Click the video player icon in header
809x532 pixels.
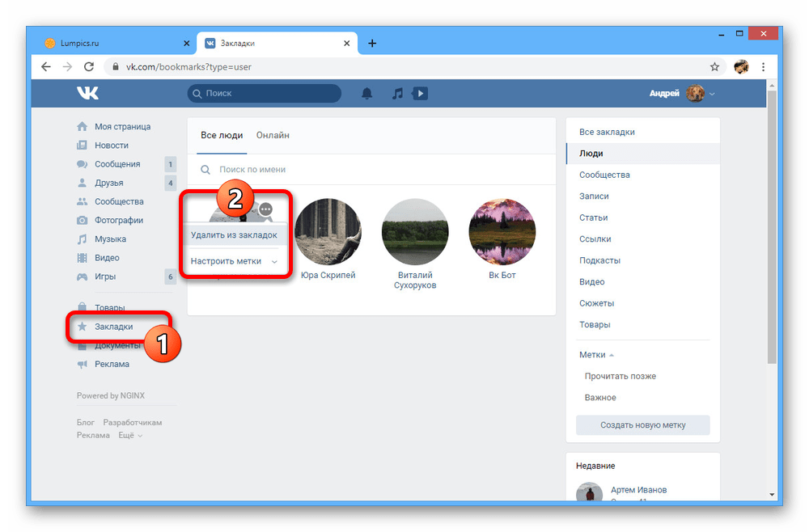pos(420,94)
